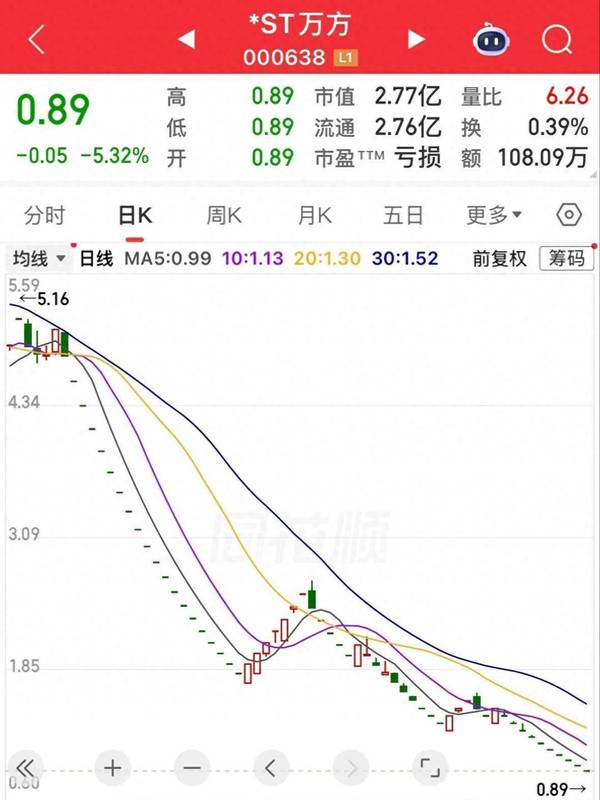Tap the change percent -5.32%
The image size is (600, 800).
(114, 156)
